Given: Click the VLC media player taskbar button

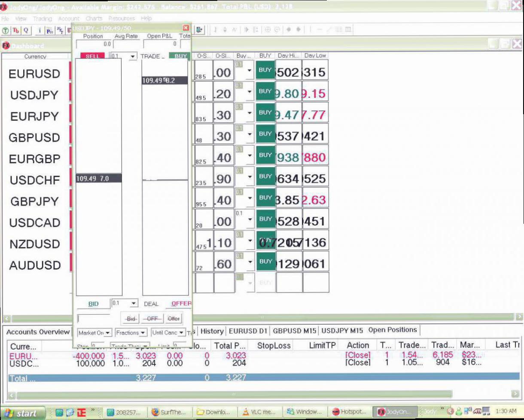Looking at the screenshot, I should click(259, 412).
